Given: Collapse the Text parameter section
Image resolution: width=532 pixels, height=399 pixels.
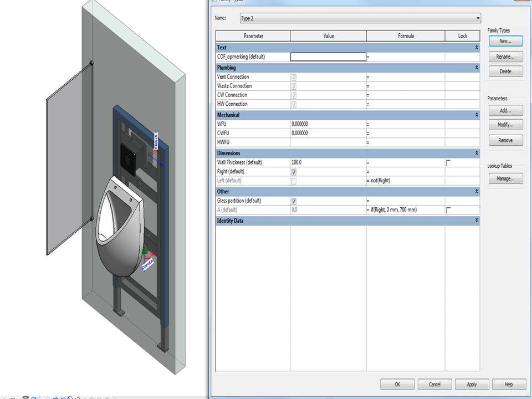Looking at the screenshot, I should click(x=475, y=47).
